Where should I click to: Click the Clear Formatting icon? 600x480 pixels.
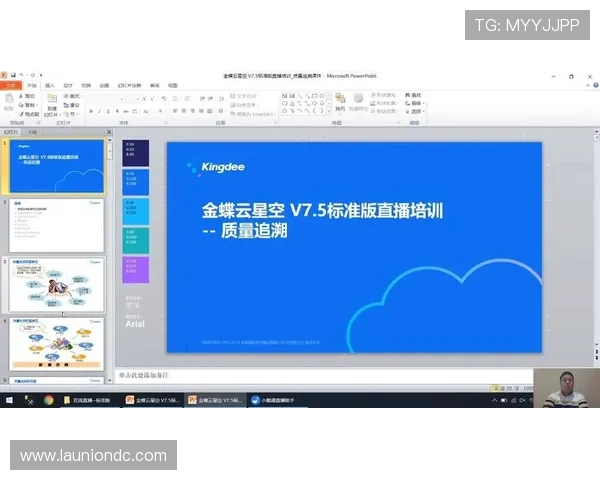coord(164,99)
